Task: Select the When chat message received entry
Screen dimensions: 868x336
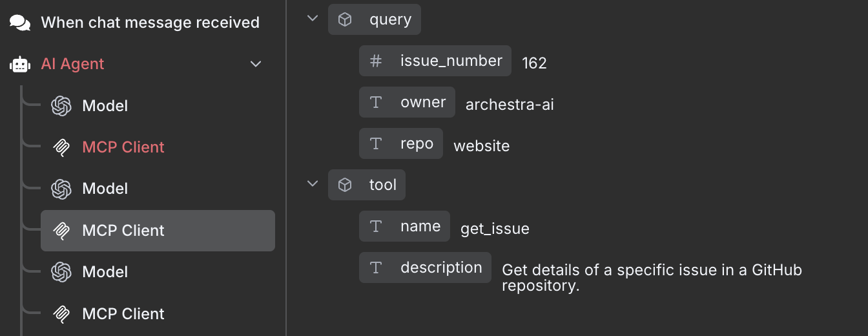Action: click(x=150, y=23)
